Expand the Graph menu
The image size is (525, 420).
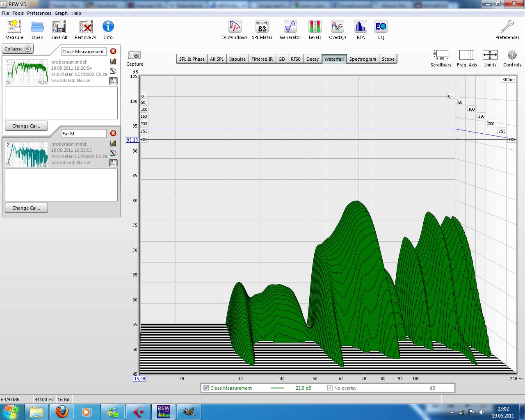coord(61,13)
